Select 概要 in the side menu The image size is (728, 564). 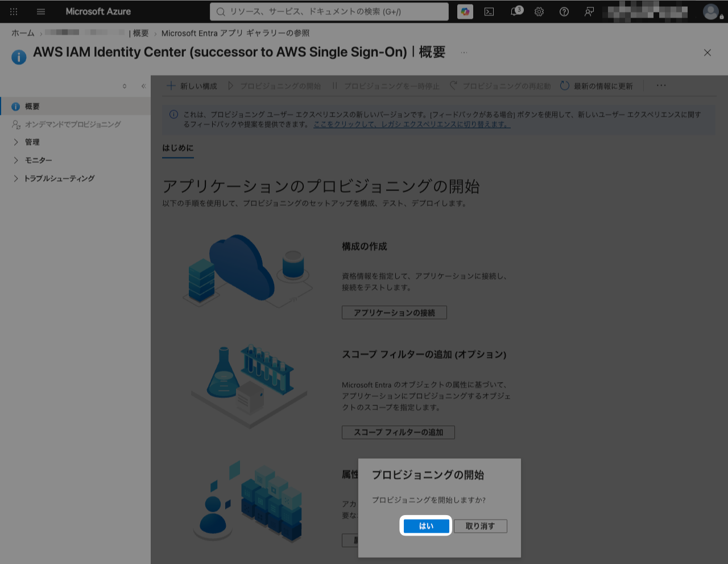pyautogui.click(x=75, y=106)
